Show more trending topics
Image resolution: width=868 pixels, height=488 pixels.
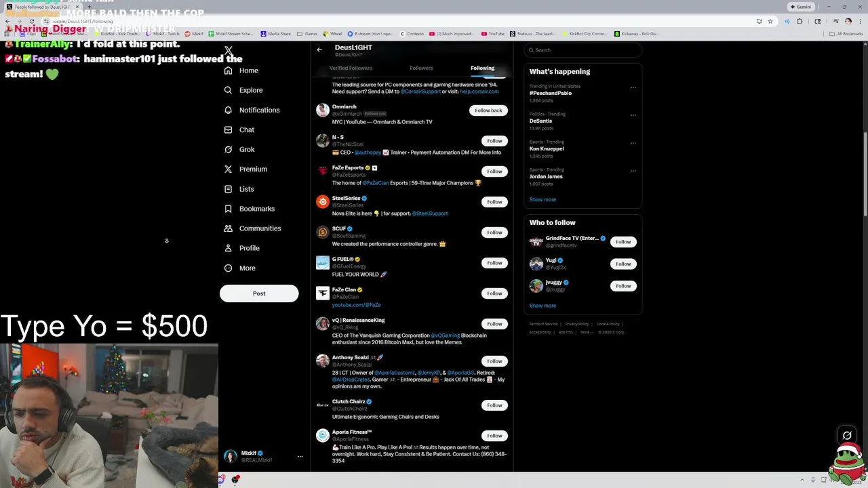[x=542, y=200]
